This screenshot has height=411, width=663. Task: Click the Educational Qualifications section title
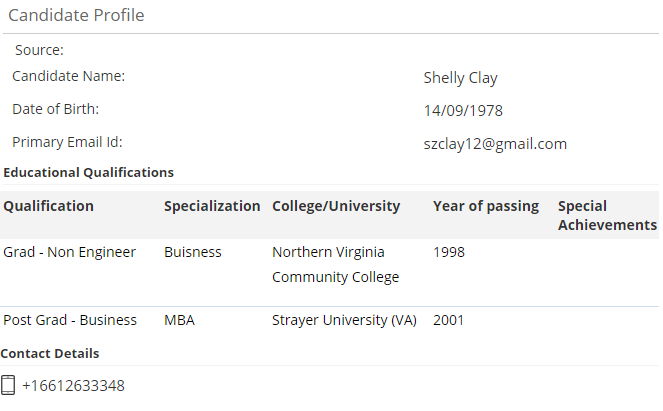point(88,172)
